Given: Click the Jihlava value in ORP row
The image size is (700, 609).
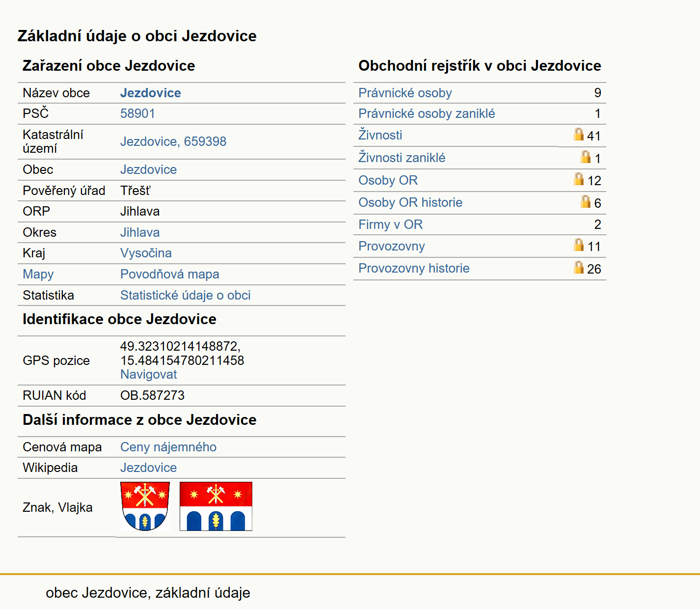Looking at the screenshot, I should (x=140, y=211).
